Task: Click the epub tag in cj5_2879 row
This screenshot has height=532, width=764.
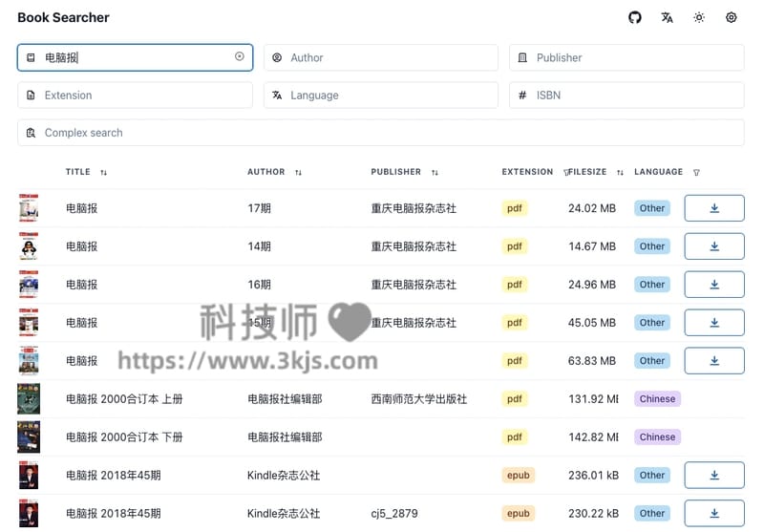Action: [x=518, y=513]
